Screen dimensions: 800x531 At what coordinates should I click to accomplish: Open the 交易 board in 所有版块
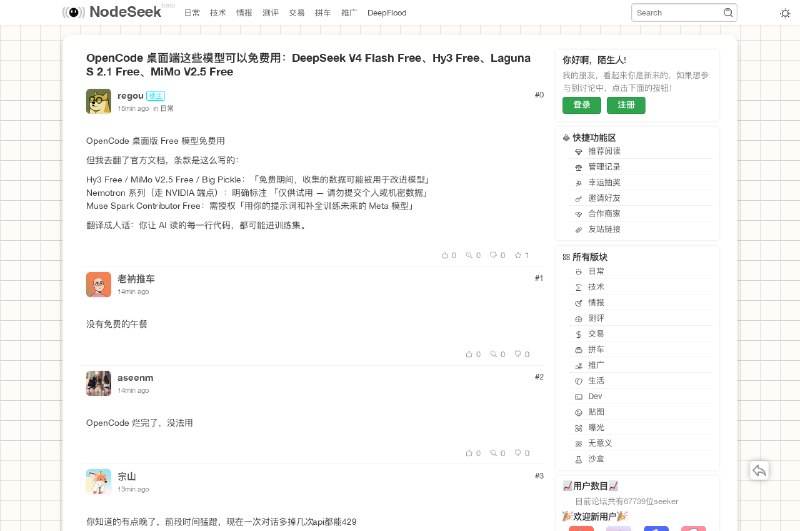(596, 334)
